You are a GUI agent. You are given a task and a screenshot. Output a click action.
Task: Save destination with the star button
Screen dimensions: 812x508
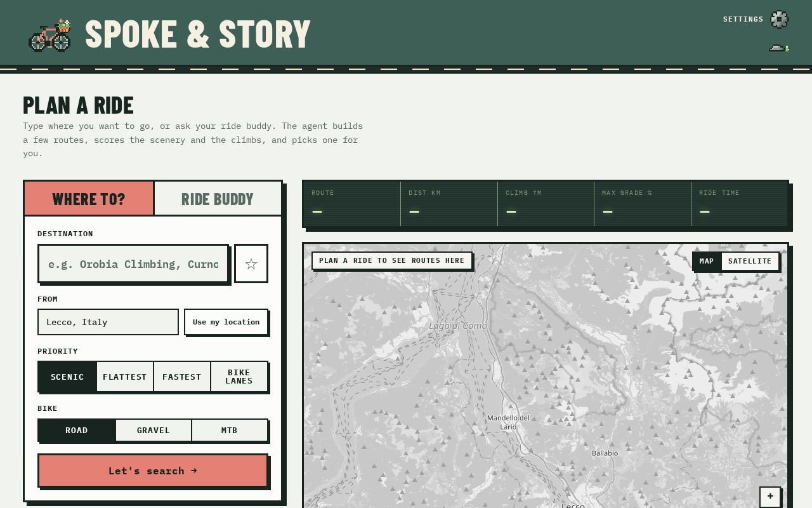click(x=251, y=264)
